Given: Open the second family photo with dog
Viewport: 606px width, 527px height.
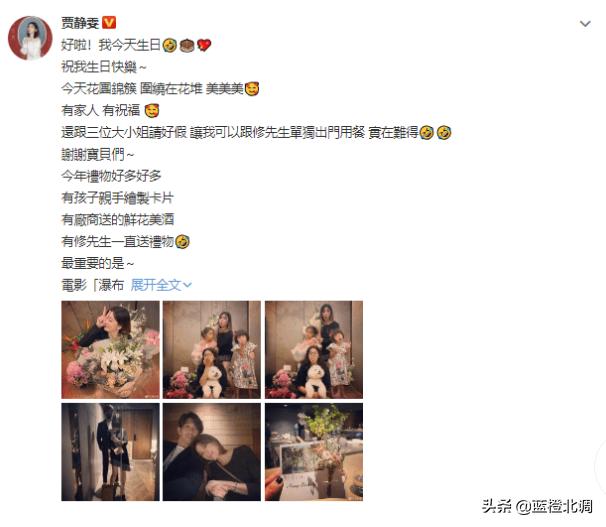Looking at the screenshot, I should (x=212, y=350).
